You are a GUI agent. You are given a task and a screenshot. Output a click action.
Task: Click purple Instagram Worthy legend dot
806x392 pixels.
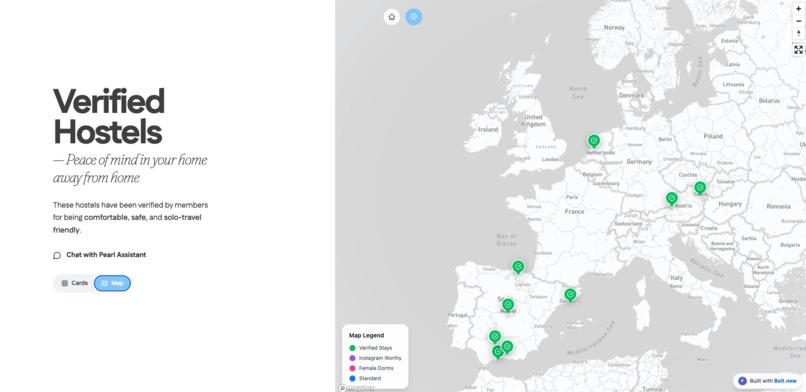(x=352, y=358)
